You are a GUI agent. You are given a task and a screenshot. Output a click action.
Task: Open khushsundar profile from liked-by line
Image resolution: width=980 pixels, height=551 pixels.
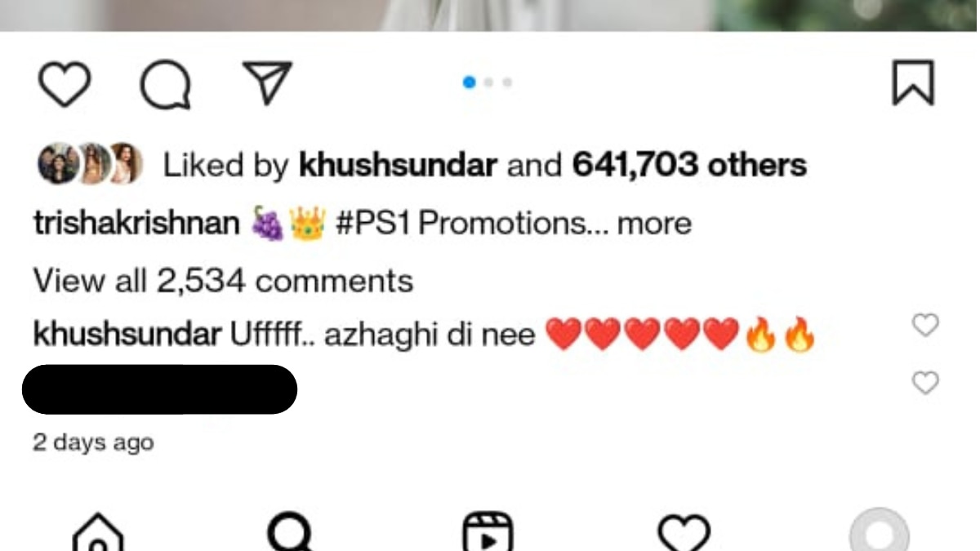point(399,166)
